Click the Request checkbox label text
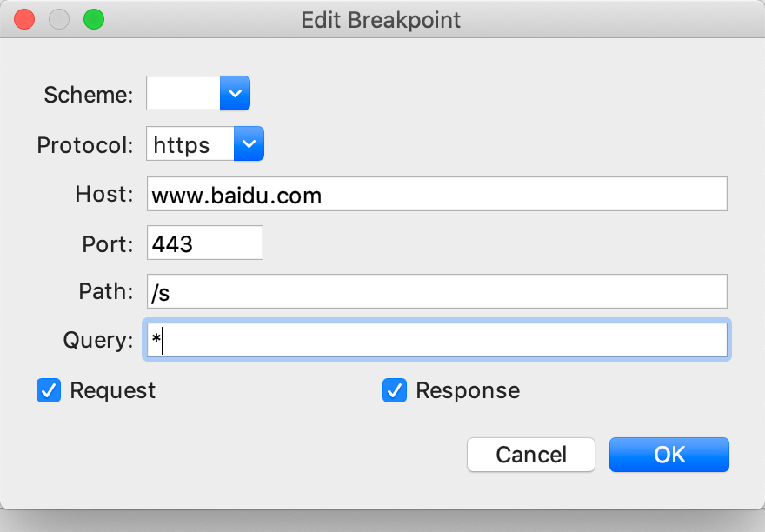The image size is (765, 532). [x=113, y=391]
